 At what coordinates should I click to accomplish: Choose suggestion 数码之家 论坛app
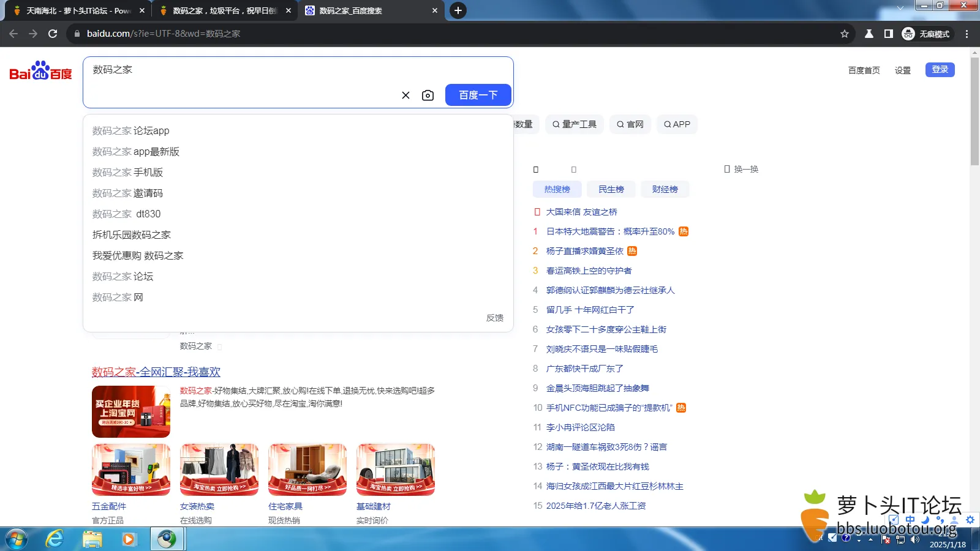[298, 130]
